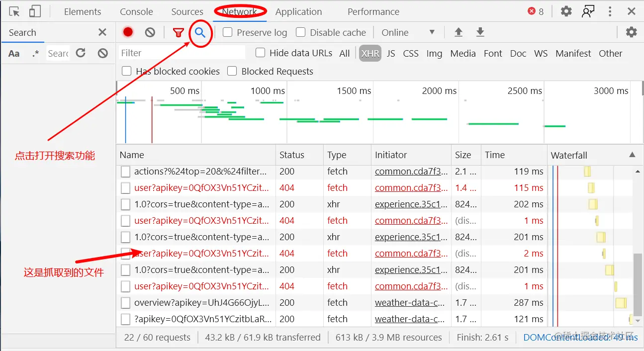This screenshot has height=351, width=644.
Task: Sort by the Size column header
Action: (x=466, y=155)
